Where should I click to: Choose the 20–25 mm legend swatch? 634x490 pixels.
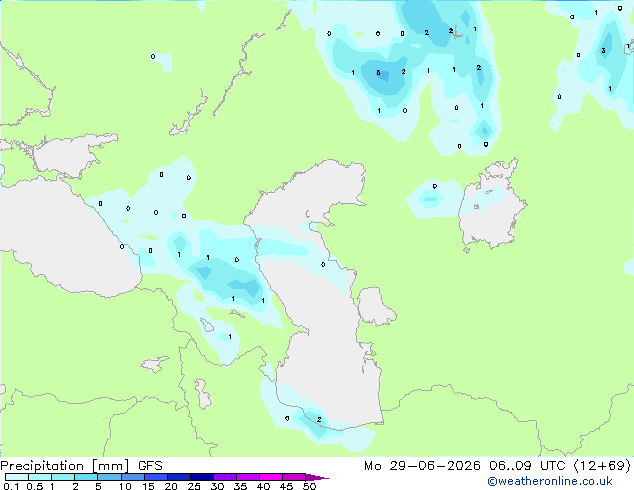pyautogui.click(x=178, y=477)
